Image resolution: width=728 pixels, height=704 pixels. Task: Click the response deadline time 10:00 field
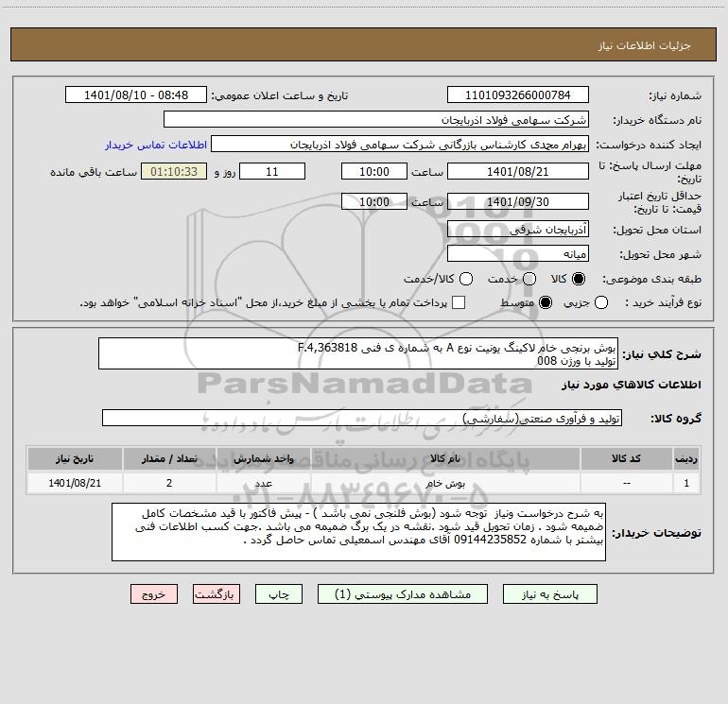coord(374,171)
